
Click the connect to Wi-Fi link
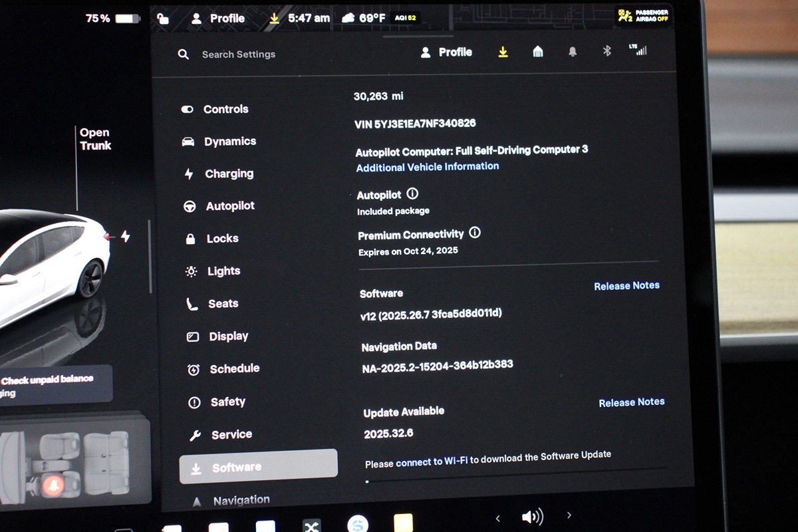(432, 461)
